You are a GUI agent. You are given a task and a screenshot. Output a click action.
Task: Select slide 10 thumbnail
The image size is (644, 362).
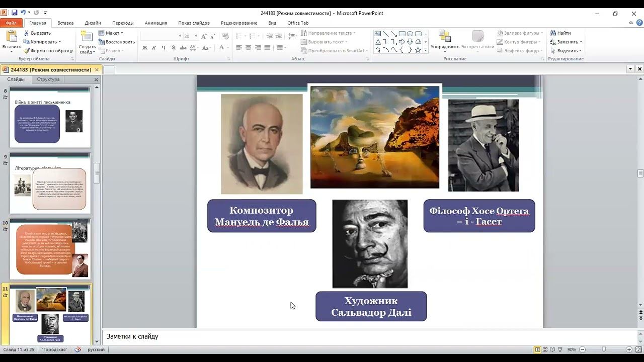pos(50,249)
